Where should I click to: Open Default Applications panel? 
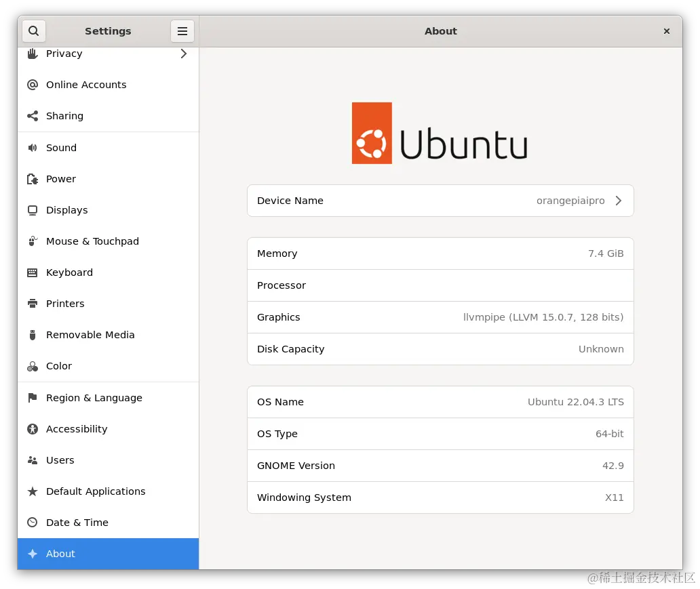[108, 491]
